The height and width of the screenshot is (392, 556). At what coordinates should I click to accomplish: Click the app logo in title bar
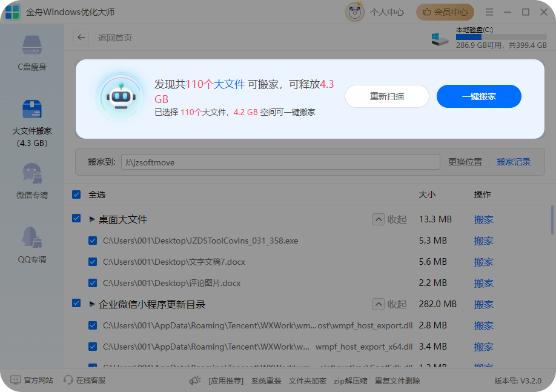12,12
